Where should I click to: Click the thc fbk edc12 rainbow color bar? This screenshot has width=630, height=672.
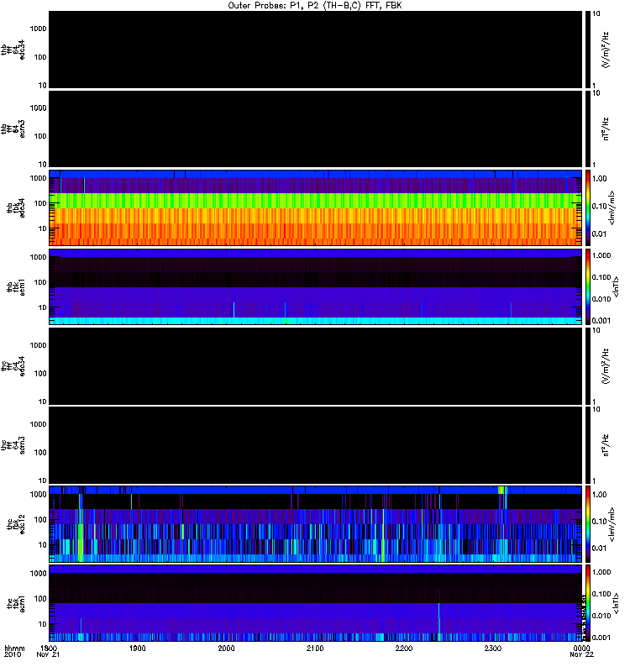(x=588, y=524)
